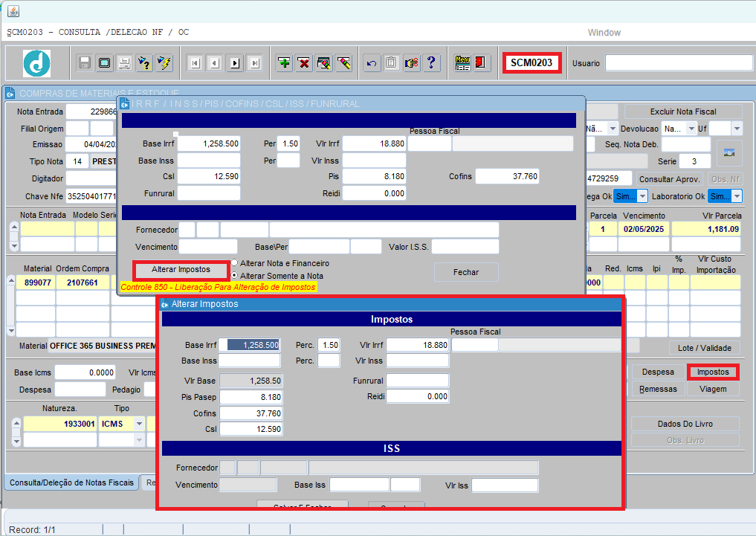Image resolution: width=756 pixels, height=536 pixels.
Task: Click the Base Irrf field in Alterar Impostos
Action: coord(249,345)
